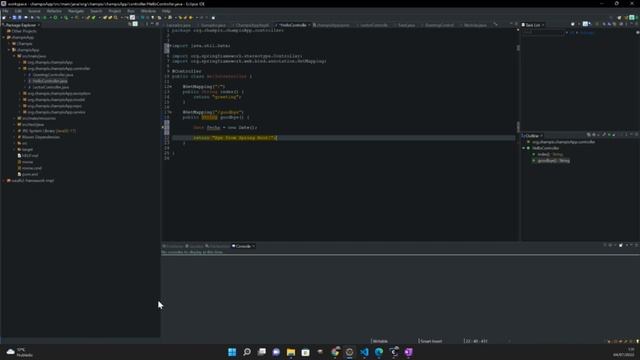The image size is (640, 360).
Task: Open the Eclipse taskbar icon
Action: point(349,352)
